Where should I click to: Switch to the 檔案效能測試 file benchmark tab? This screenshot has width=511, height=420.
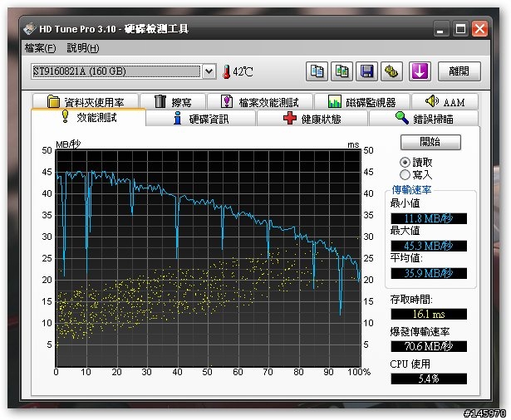click(260, 102)
